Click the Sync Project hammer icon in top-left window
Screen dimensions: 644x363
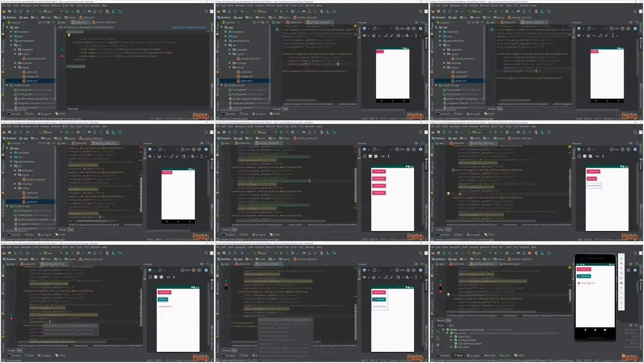click(x=40, y=12)
